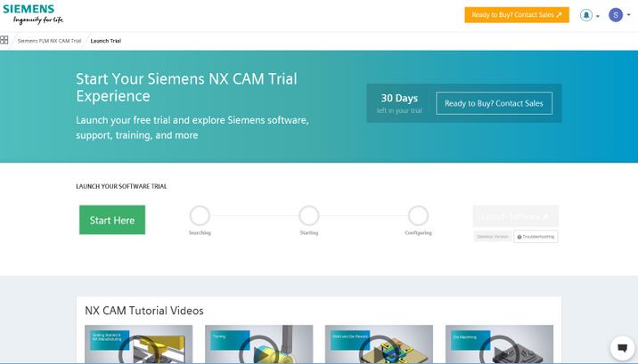Viewport: 638px width, 364px height.
Task: Play the Mold and Die Rework video
Action: pyautogui.click(x=379, y=344)
